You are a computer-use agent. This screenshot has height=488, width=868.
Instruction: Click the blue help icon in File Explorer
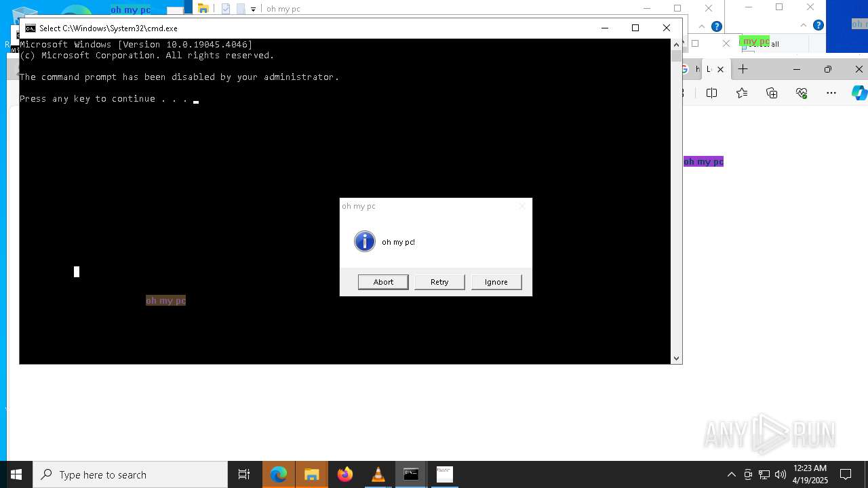point(717,26)
